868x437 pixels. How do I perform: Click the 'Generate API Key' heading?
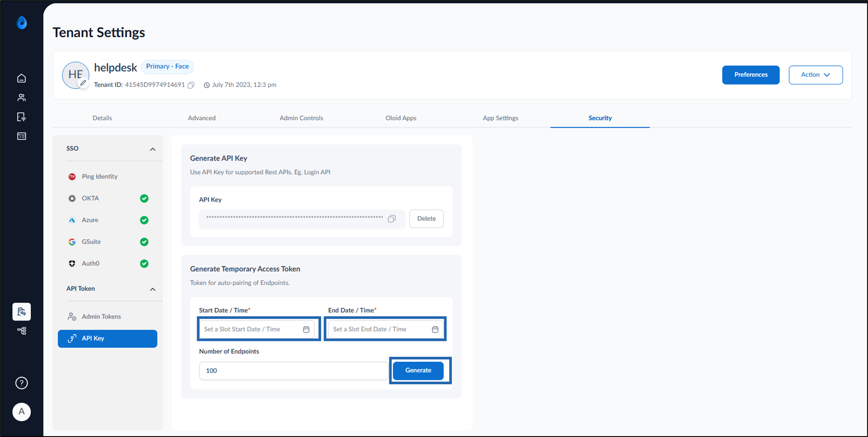tap(219, 159)
